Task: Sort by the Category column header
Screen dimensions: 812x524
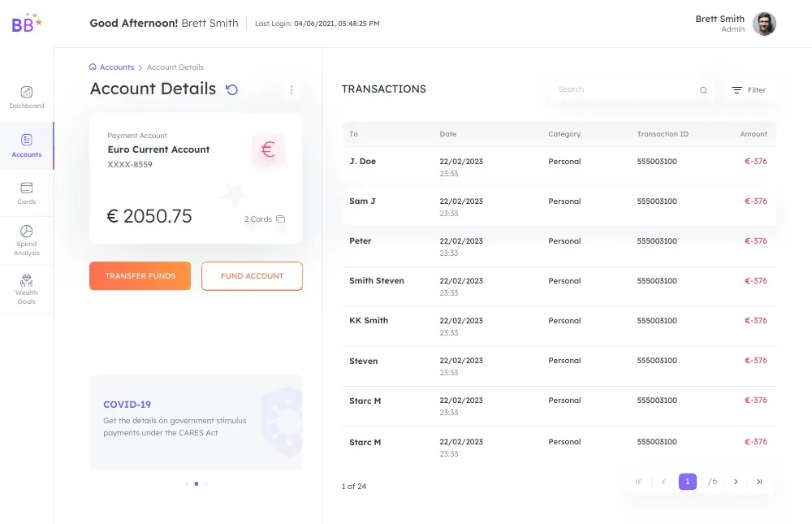Action: point(564,134)
